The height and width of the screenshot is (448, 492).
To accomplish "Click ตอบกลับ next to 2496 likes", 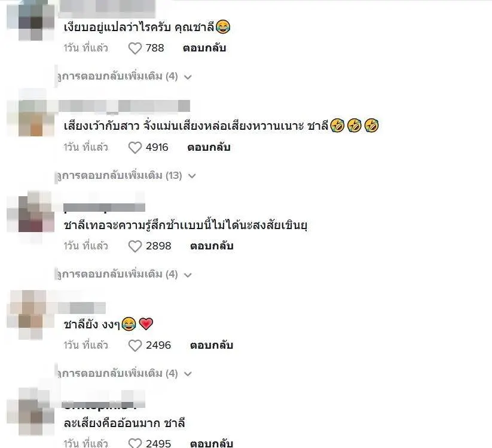I will click(x=212, y=345).
